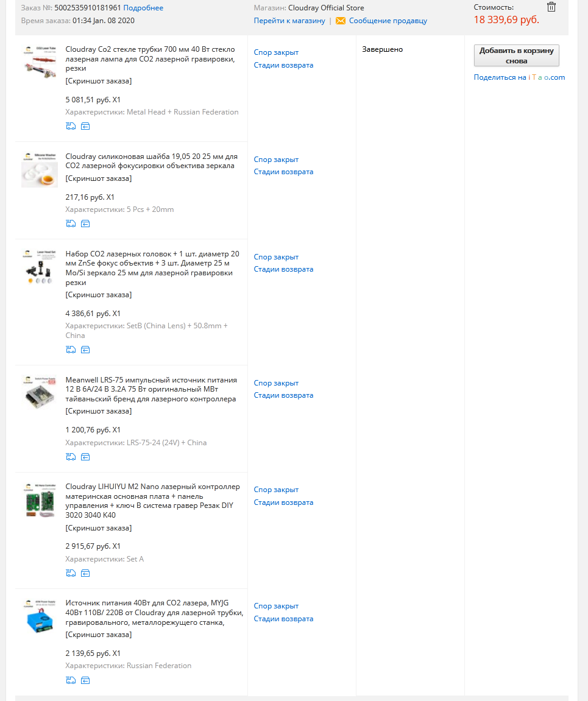
Task: Open the blue MYJG power supply thumbnail
Action: click(x=40, y=616)
